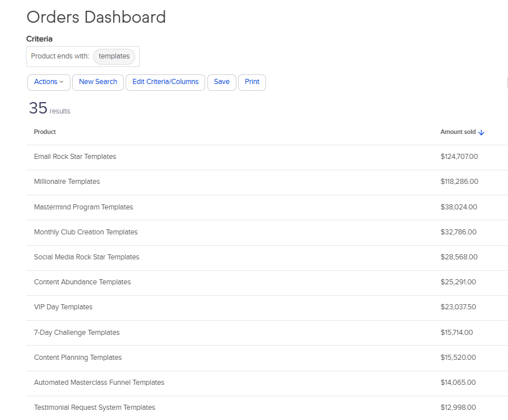Click the Amount sold sort arrow icon
Viewport: 508px width, 420px height.
click(x=481, y=132)
